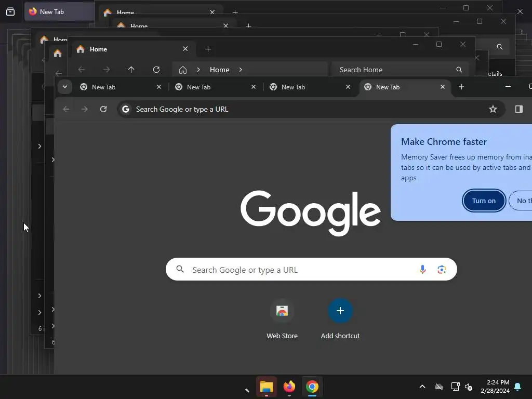The width and height of the screenshot is (532, 399).
Task: Open the taskbar clock and date
Action: coord(495,387)
